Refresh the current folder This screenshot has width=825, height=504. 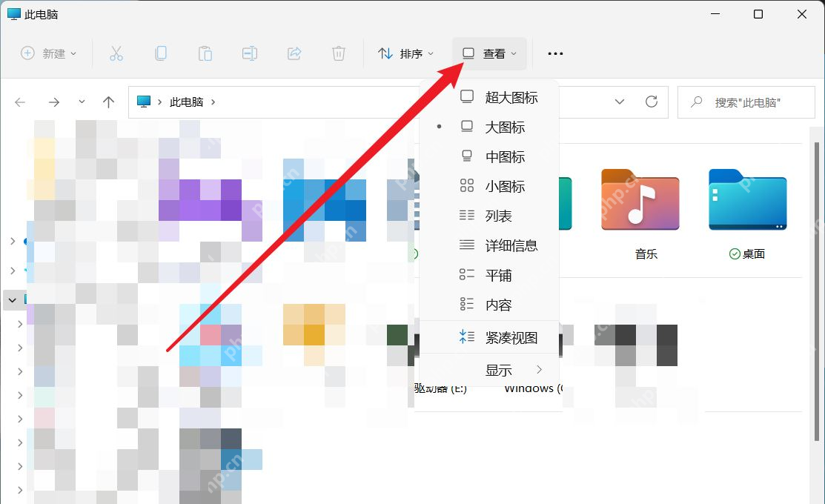[x=652, y=102]
